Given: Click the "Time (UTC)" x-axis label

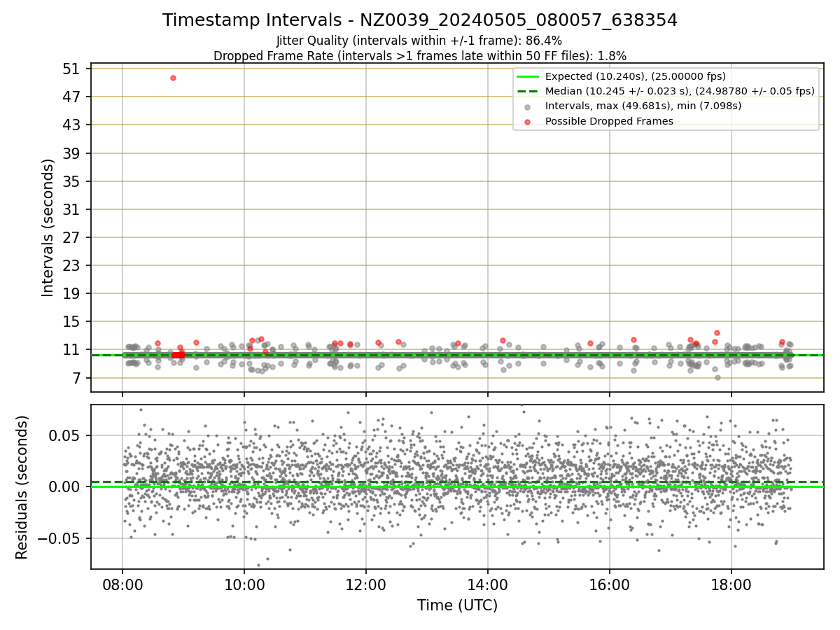Looking at the screenshot, I should pos(457,605).
